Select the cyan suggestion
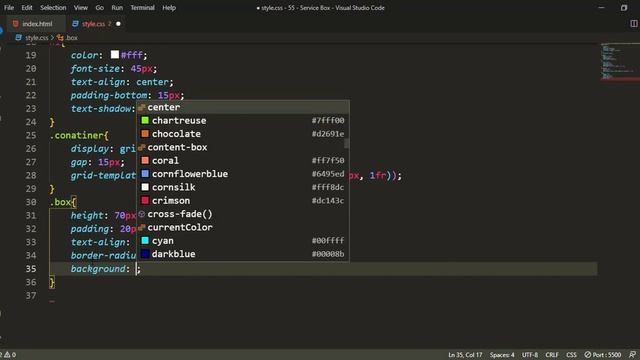 coord(243,241)
